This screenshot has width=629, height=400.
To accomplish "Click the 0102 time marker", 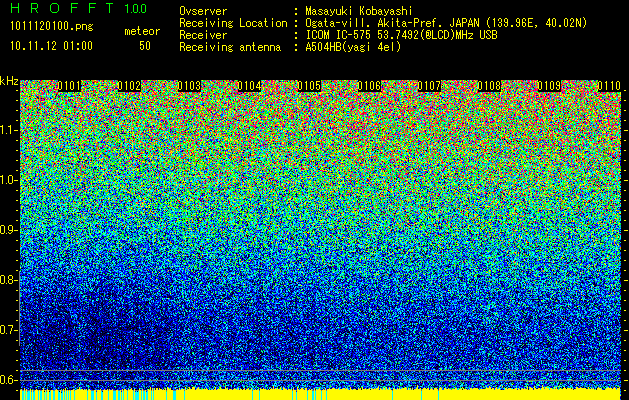I will tap(129, 86).
